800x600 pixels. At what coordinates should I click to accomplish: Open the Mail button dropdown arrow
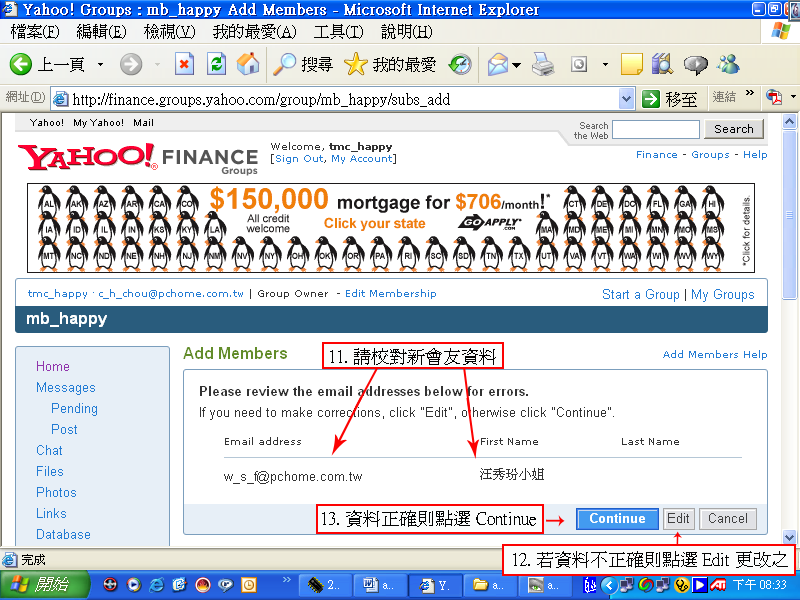517,65
